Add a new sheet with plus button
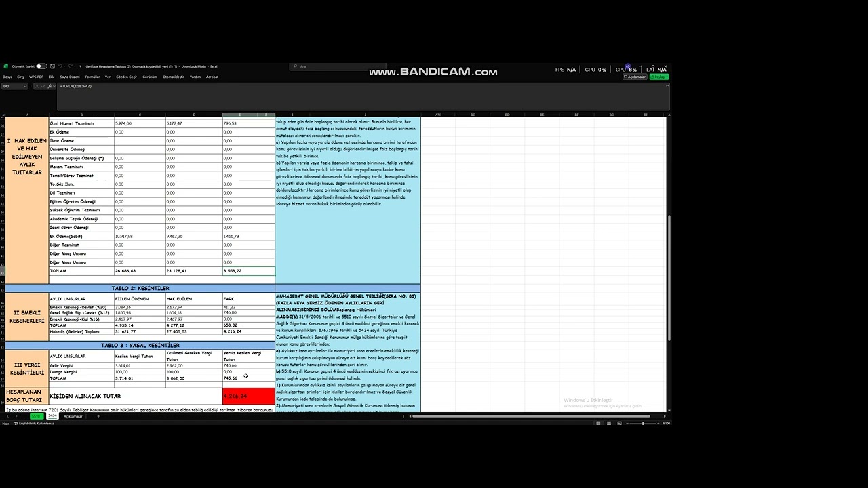 tap(98, 416)
